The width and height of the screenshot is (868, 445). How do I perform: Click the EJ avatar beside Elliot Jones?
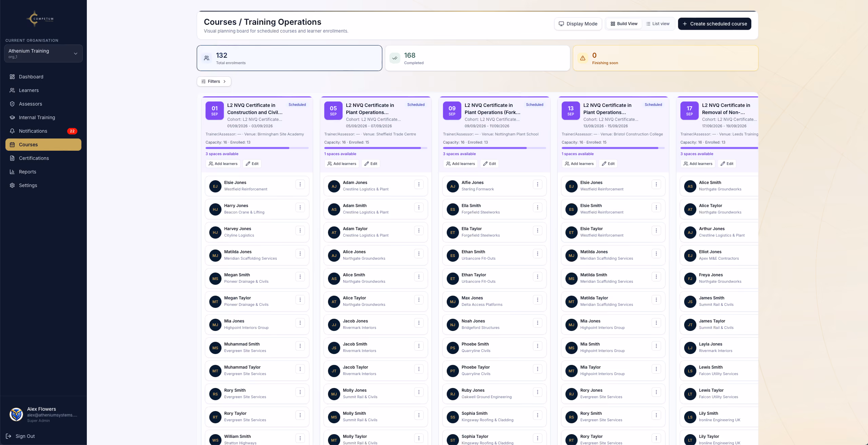click(x=690, y=256)
